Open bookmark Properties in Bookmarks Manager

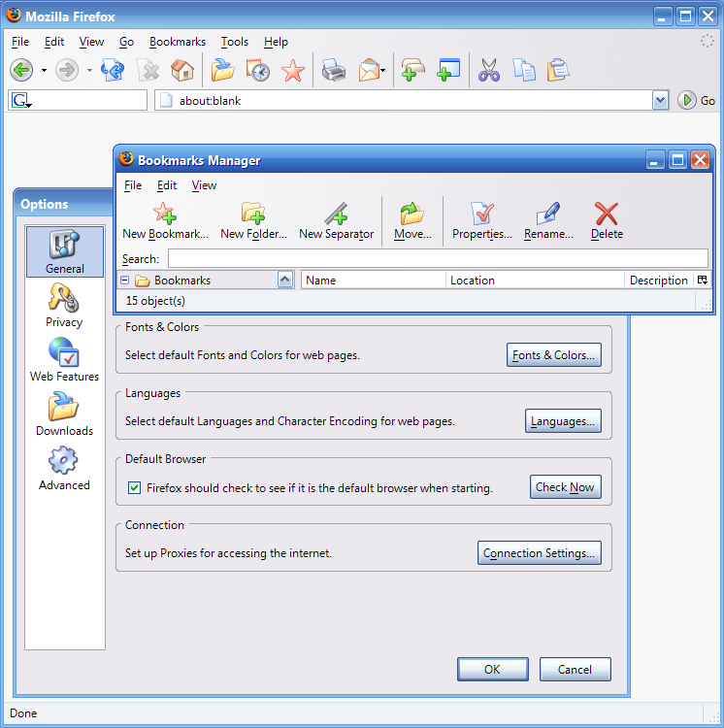click(x=482, y=221)
